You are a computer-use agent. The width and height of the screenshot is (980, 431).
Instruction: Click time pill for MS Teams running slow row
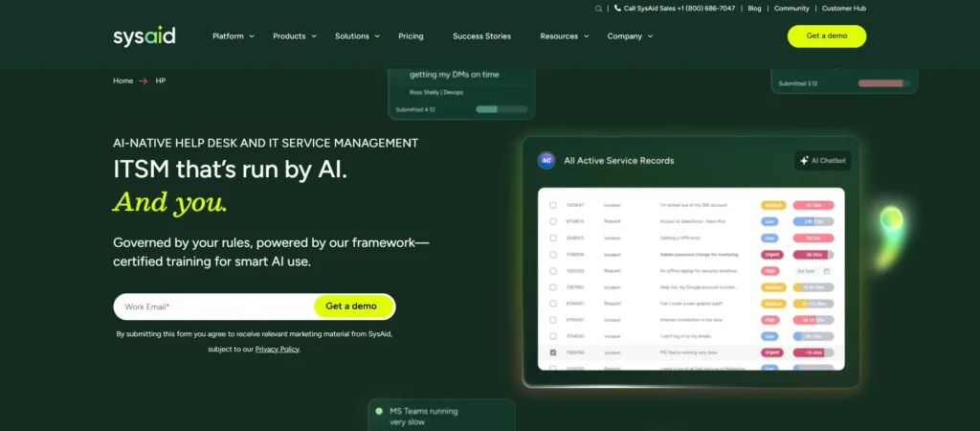pyautogui.click(x=813, y=352)
